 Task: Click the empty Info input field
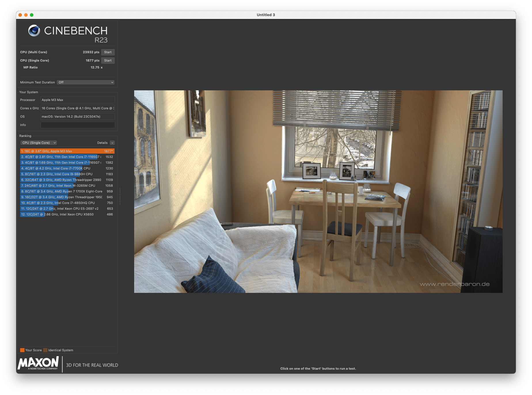coord(78,125)
